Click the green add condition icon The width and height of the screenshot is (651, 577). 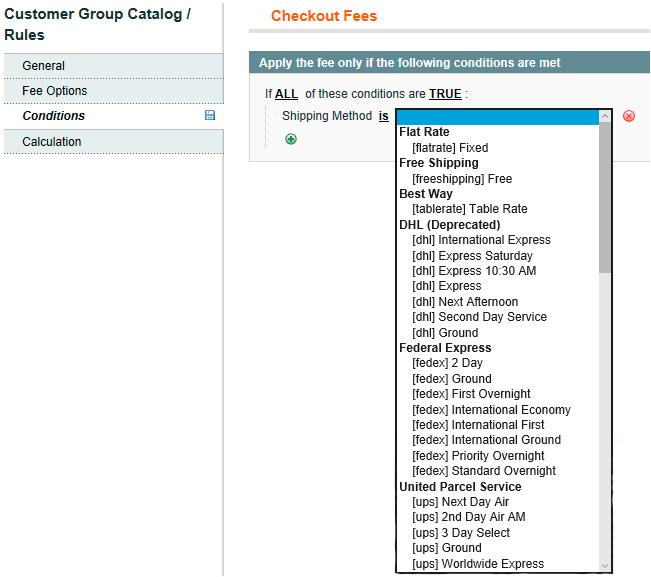(291, 139)
